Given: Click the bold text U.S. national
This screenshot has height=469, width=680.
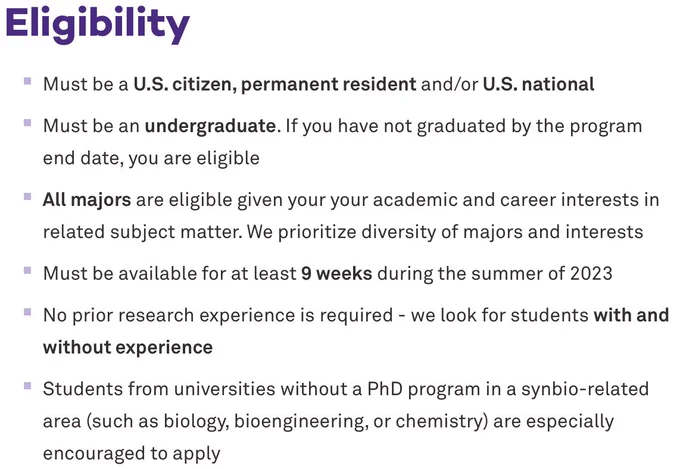Looking at the screenshot, I should pos(538,84).
